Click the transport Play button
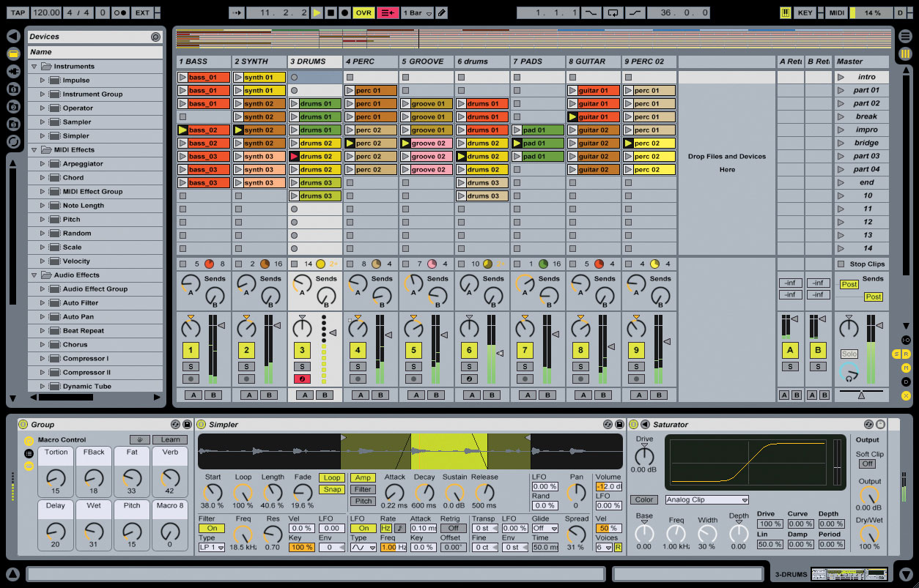This screenshot has width=919, height=588. 317,12
